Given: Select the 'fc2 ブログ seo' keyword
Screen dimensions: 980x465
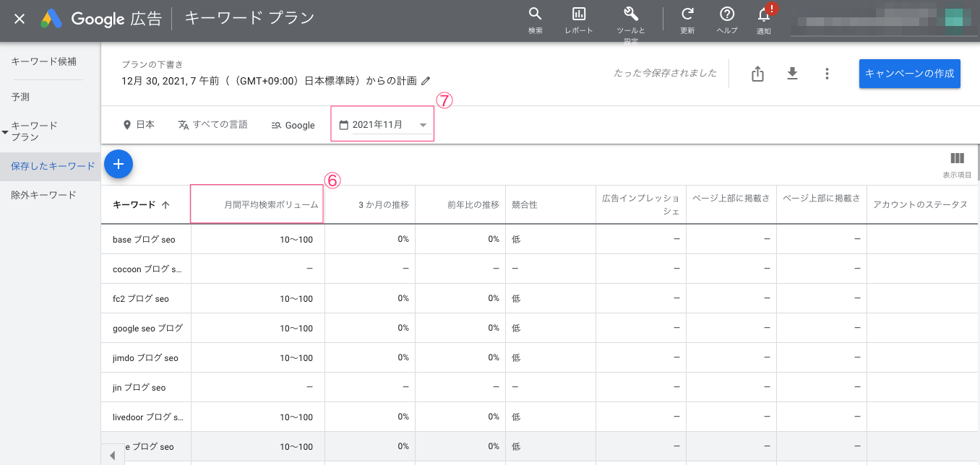Looking at the screenshot, I should click(x=141, y=298).
